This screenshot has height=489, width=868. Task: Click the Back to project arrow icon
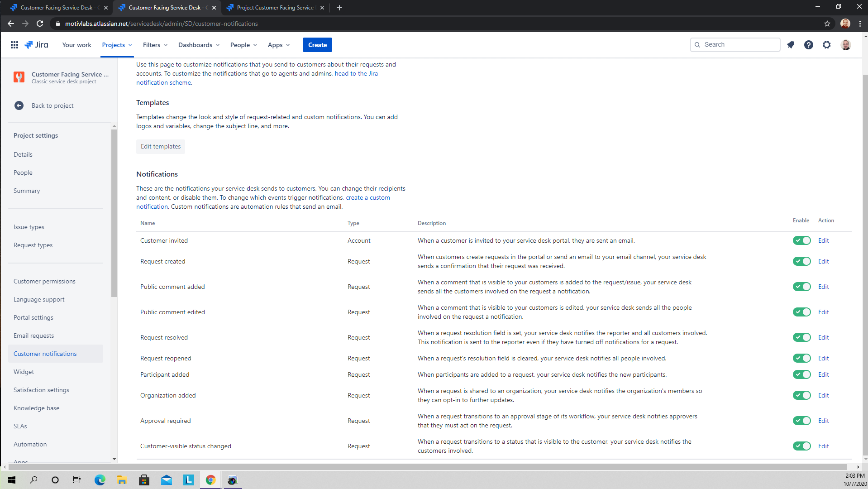[19, 105]
